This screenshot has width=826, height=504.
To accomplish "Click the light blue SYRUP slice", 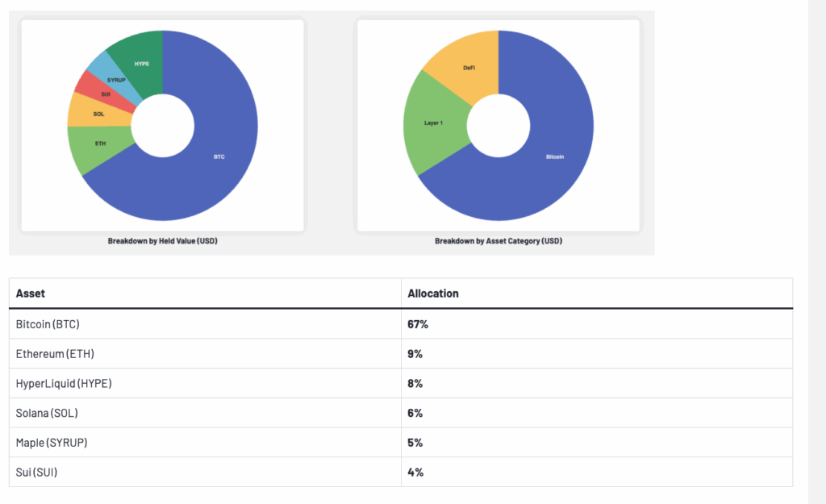I will tap(115, 78).
